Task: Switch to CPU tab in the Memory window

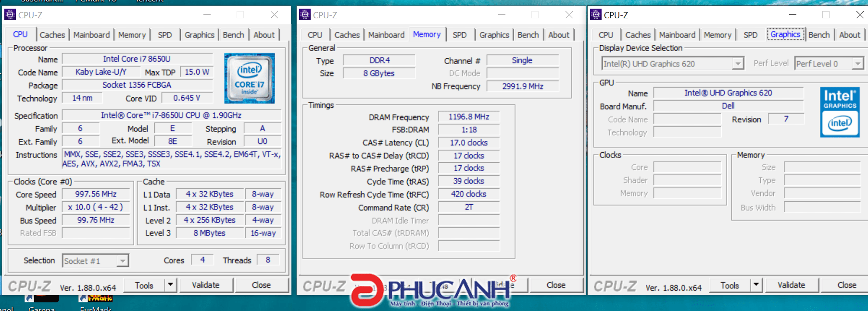Action: (315, 35)
